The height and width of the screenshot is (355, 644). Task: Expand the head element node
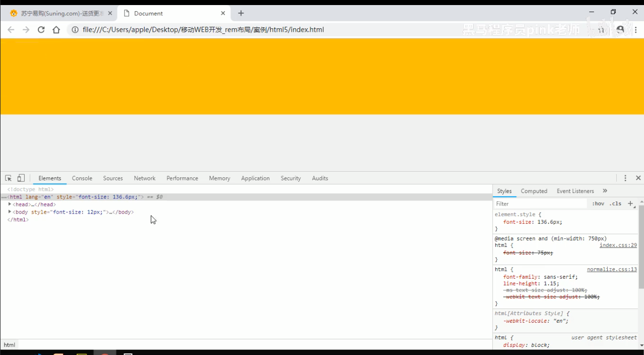[x=10, y=205]
